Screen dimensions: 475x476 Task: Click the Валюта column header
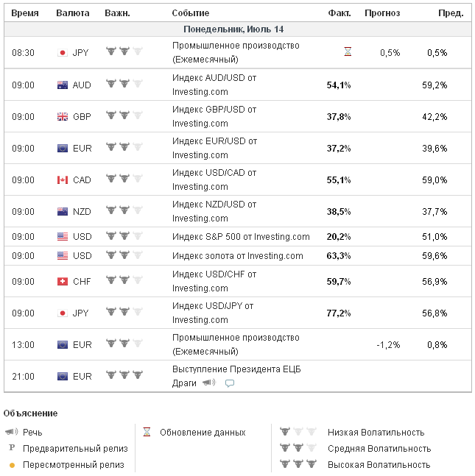[x=73, y=13]
